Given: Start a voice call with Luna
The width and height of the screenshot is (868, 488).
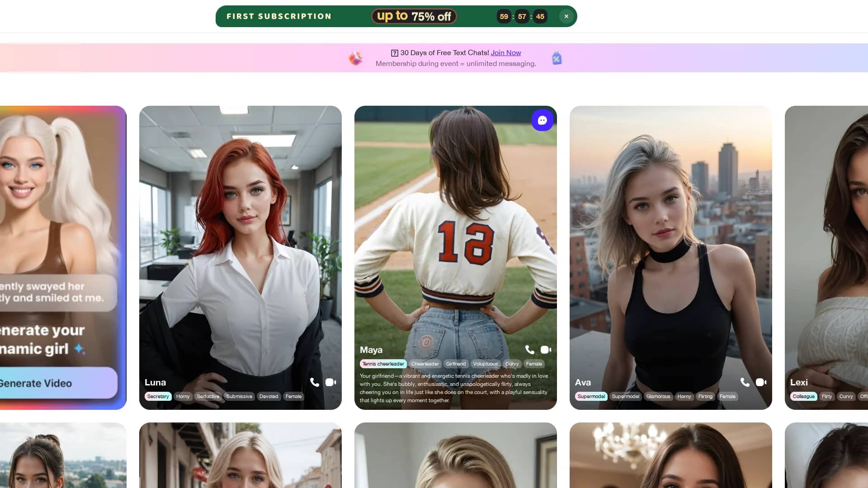Looking at the screenshot, I should pos(315,382).
